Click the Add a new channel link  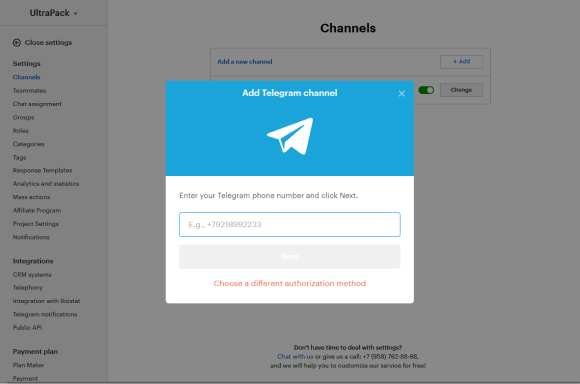(245, 62)
